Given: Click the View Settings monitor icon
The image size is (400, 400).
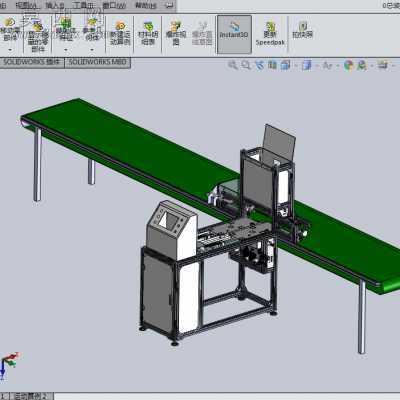Looking at the screenshot, I should pyautogui.click(x=383, y=65).
